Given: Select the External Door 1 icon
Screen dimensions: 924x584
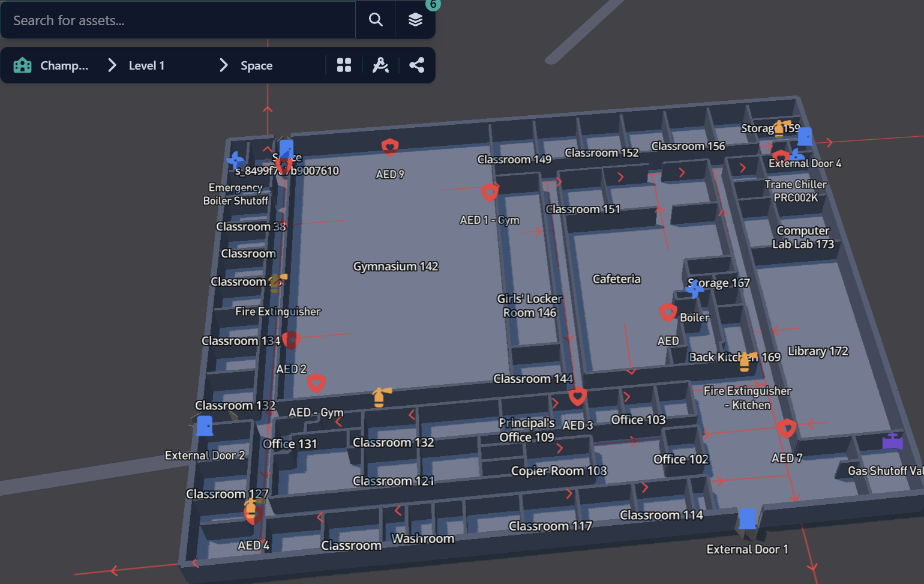Looking at the screenshot, I should pos(748,519).
